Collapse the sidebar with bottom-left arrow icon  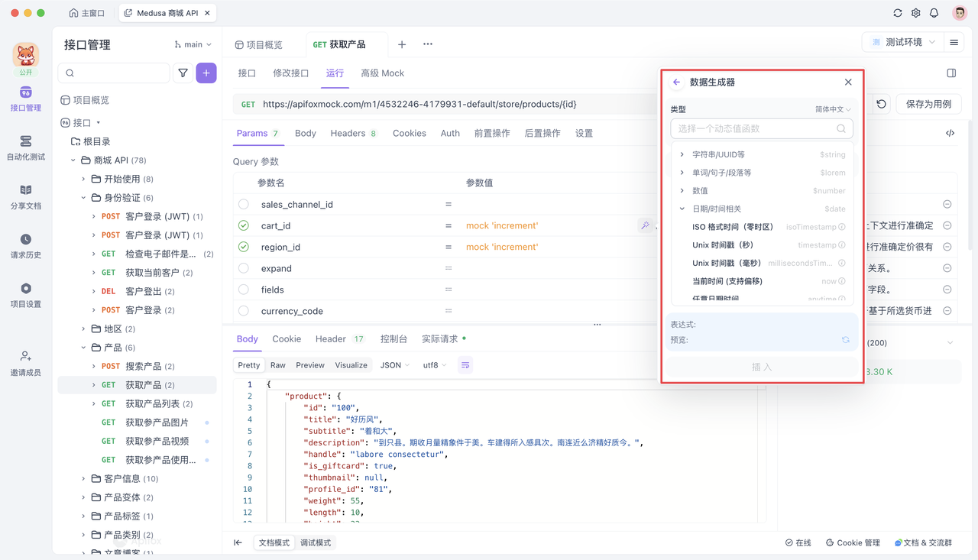(238, 543)
